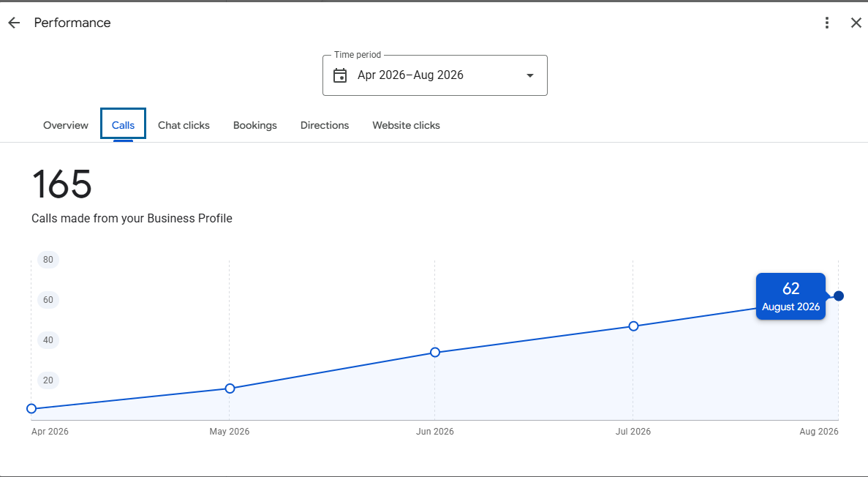Select the Jun 2026 data point on chart
Viewport: 868px width, 477px height.
[x=435, y=353]
